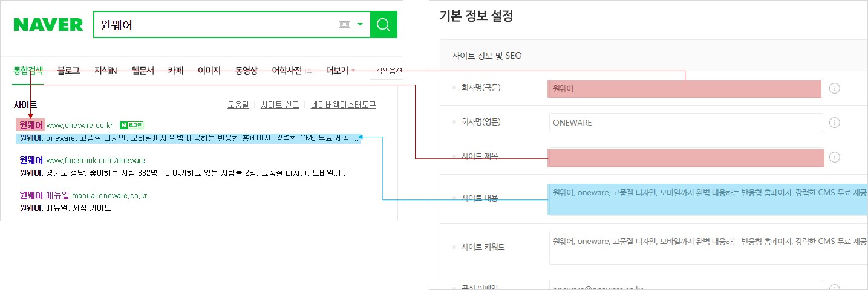Open the 네이버웹마스터도구 link

click(343, 105)
